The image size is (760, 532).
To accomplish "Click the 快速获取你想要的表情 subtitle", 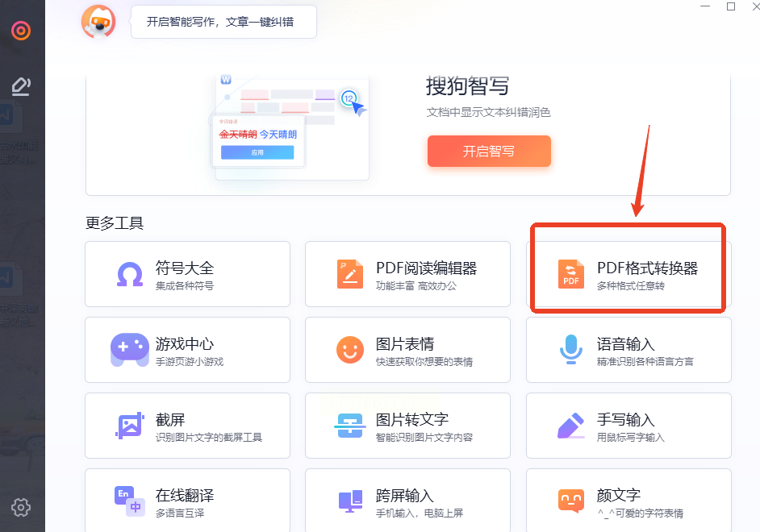I will 424,362.
